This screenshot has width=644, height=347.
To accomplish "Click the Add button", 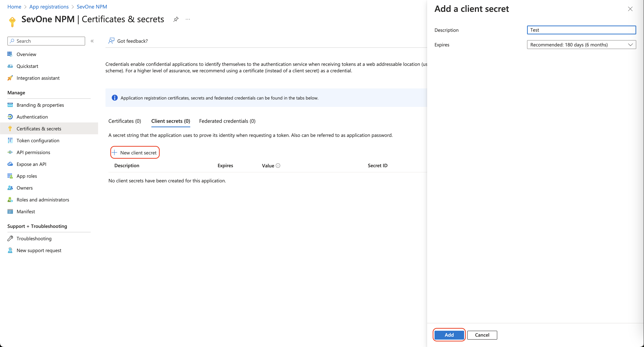I will pos(449,335).
